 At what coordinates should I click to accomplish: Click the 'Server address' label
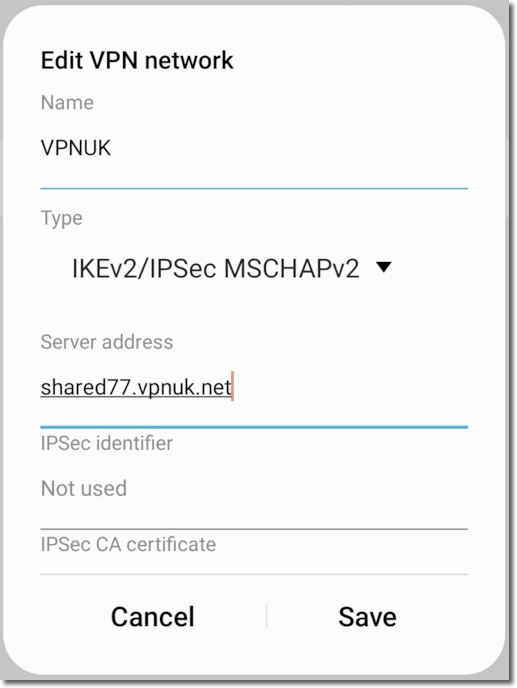pos(107,342)
